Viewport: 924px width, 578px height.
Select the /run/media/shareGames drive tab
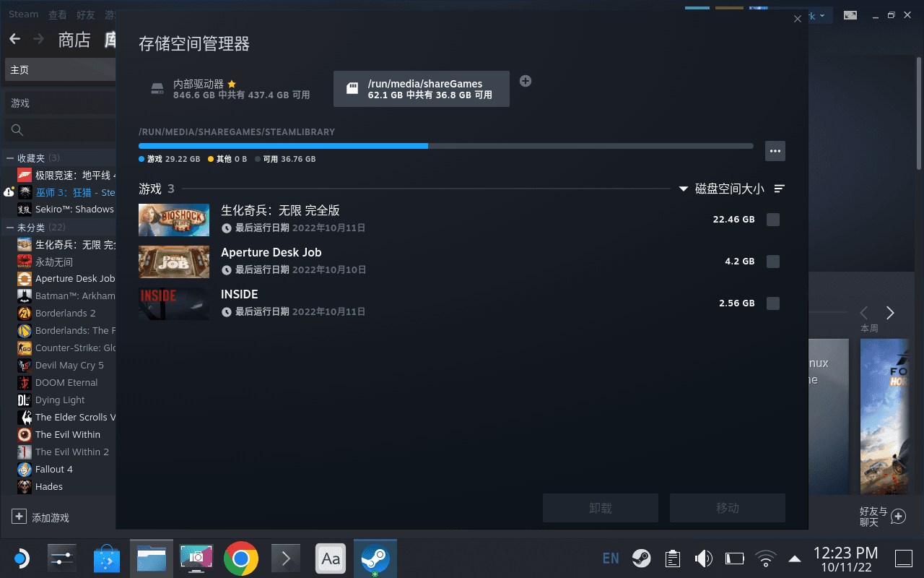422,89
